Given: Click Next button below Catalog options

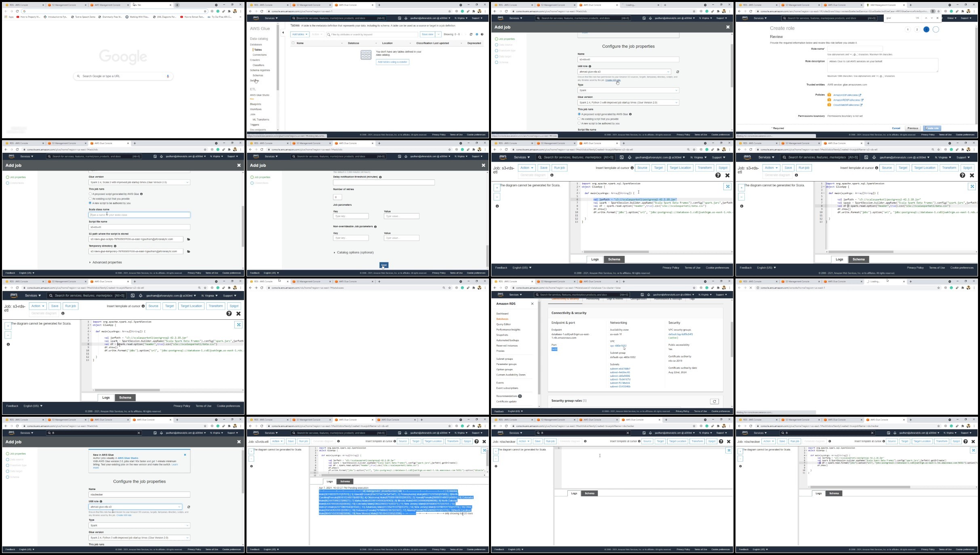Looking at the screenshot, I should point(384,265).
